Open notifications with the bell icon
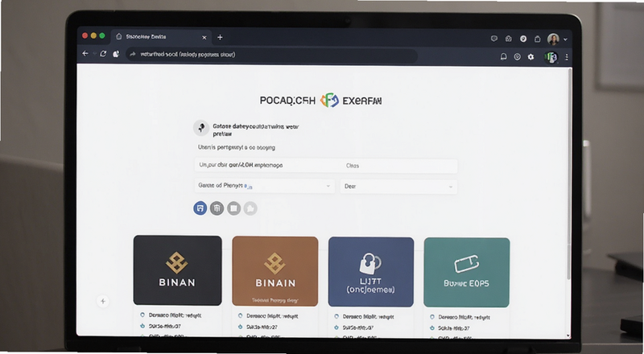 tap(504, 56)
